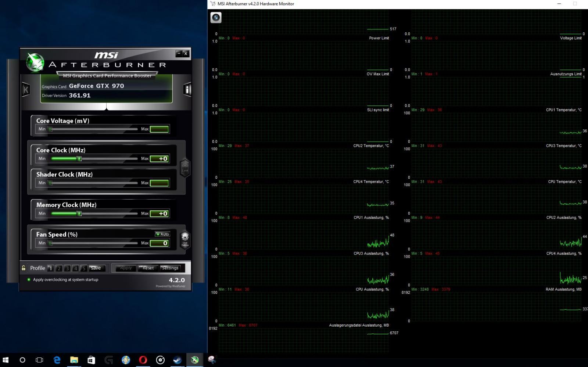
Task: Click the CPU1 Auslastung graph label
Action: [371, 218]
